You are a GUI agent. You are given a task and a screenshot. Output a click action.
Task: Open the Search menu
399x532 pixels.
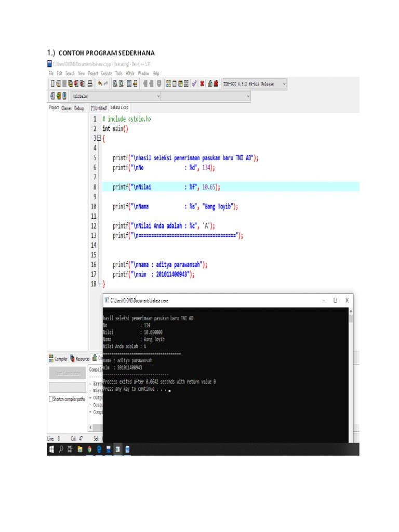[70, 73]
